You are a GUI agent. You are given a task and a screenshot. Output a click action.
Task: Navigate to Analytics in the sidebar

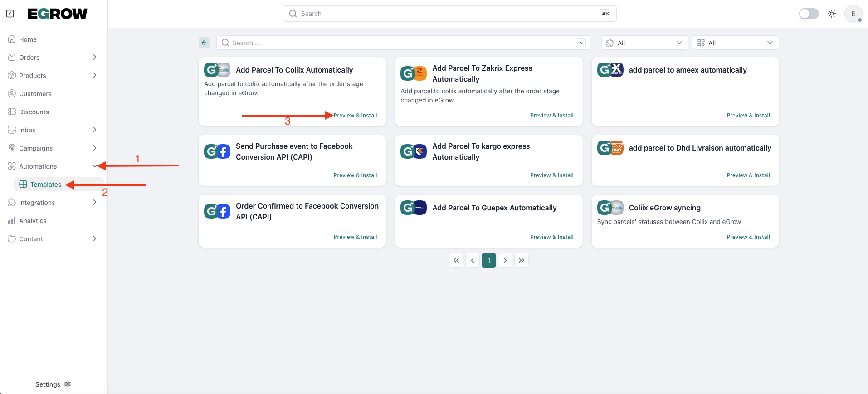[33, 221]
